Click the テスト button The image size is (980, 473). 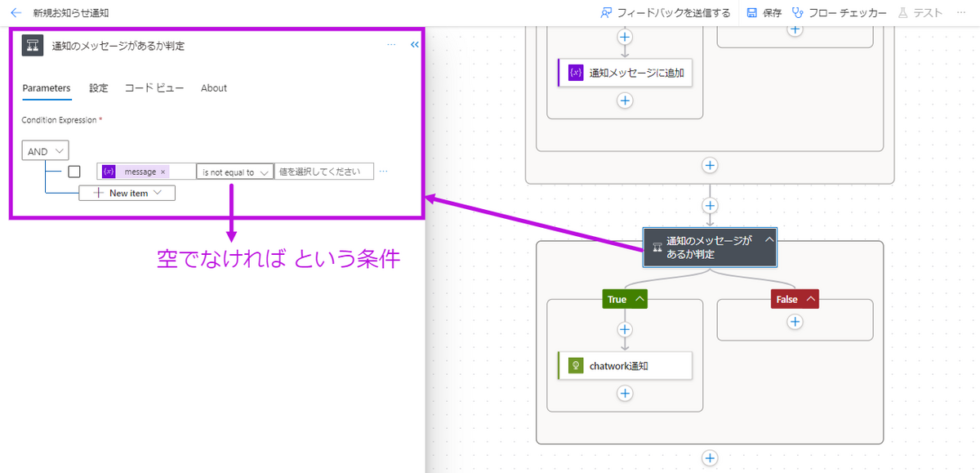920,13
